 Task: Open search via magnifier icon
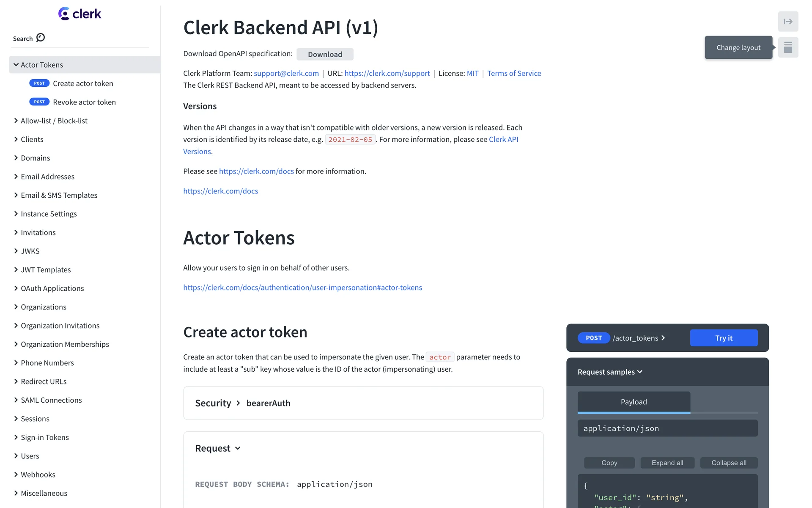pos(41,38)
